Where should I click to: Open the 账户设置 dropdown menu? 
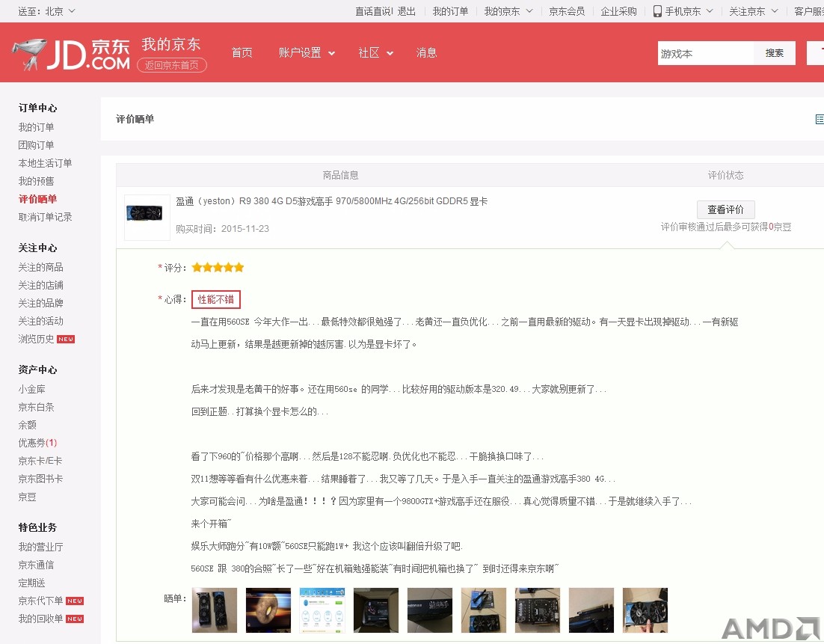point(307,52)
